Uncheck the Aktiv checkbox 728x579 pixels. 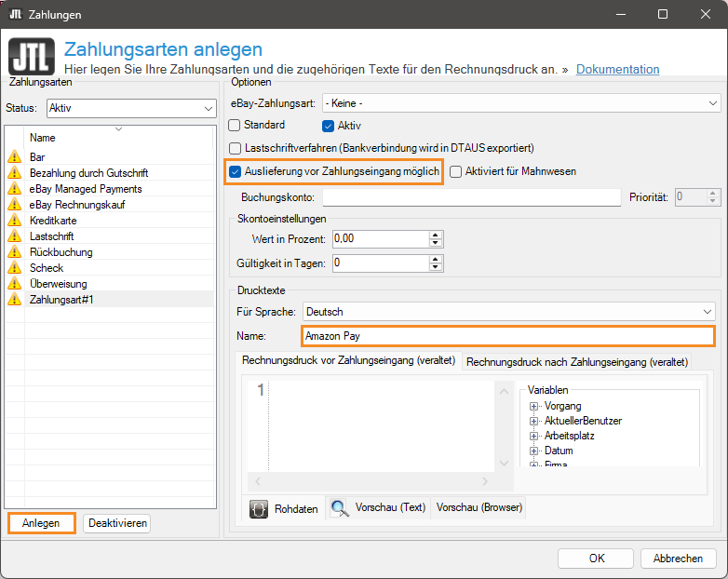coord(328,126)
